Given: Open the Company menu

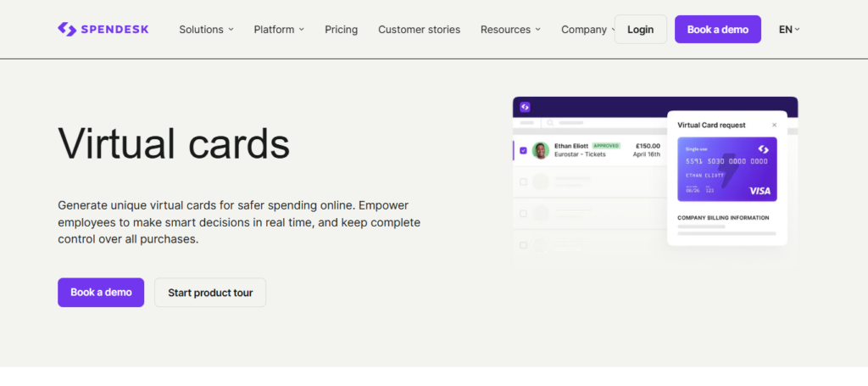Looking at the screenshot, I should [x=588, y=30].
